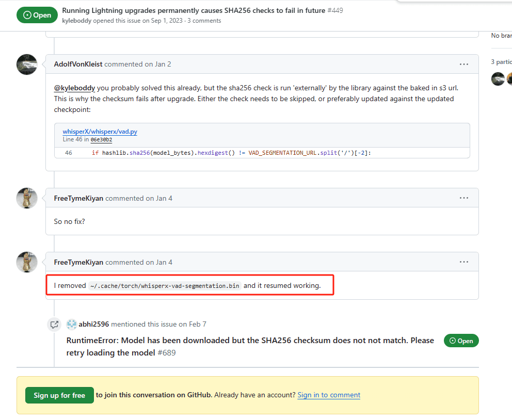Open options menu on the "I removed" comment
Viewport: 512px width, 420px height.
[x=463, y=262]
